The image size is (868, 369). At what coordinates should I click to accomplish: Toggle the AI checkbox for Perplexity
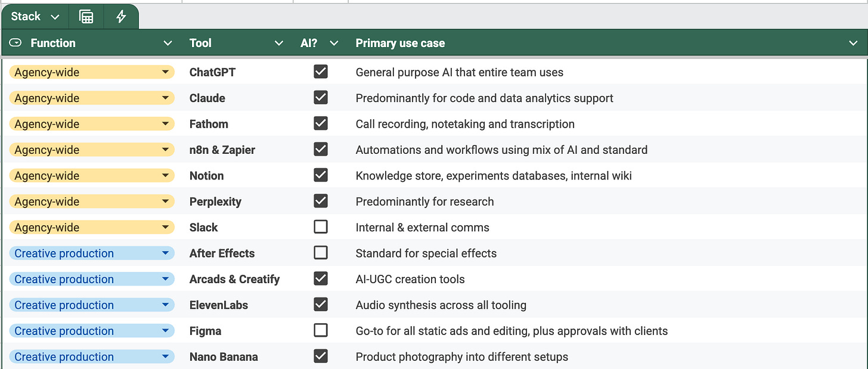[321, 201]
